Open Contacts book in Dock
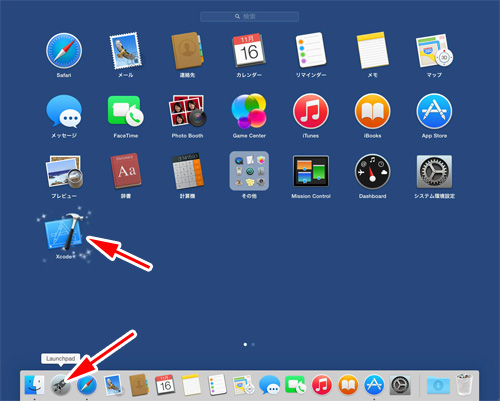This screenshot has height=401, width=500. pos(139,385)
